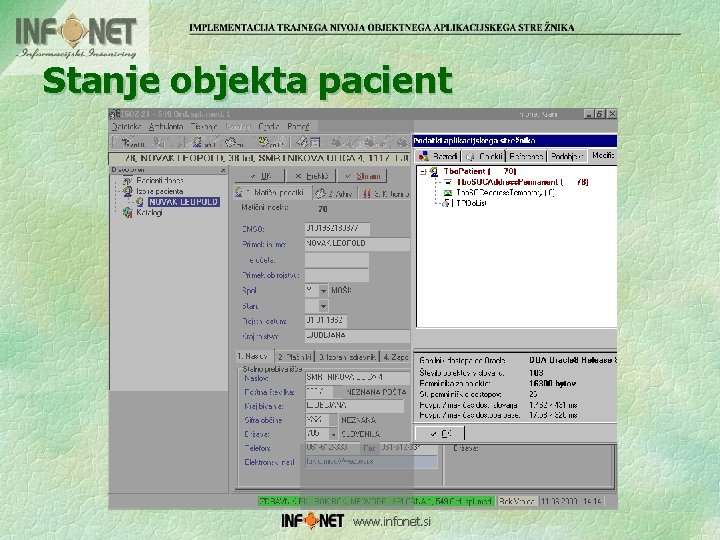Click the Kraj bivanja field
Image resolution: width=720 pixels, height=540 pixels.
click(x=354, y=406)
